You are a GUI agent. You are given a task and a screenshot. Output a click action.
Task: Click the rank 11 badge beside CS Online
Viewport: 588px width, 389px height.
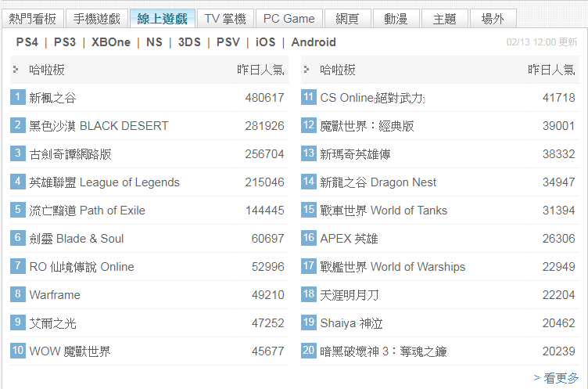click(309, 97)
